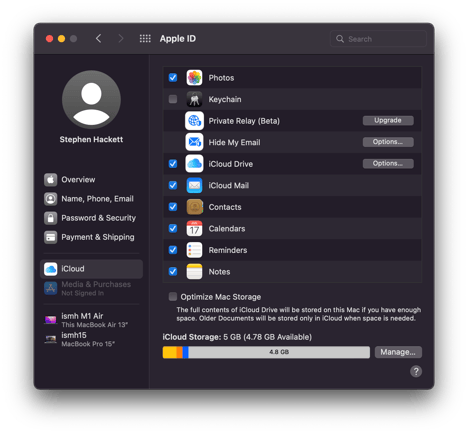Click the Manage storage button
Image resolution: width=468 pixels, height=434 pixels.
(398, 352)
